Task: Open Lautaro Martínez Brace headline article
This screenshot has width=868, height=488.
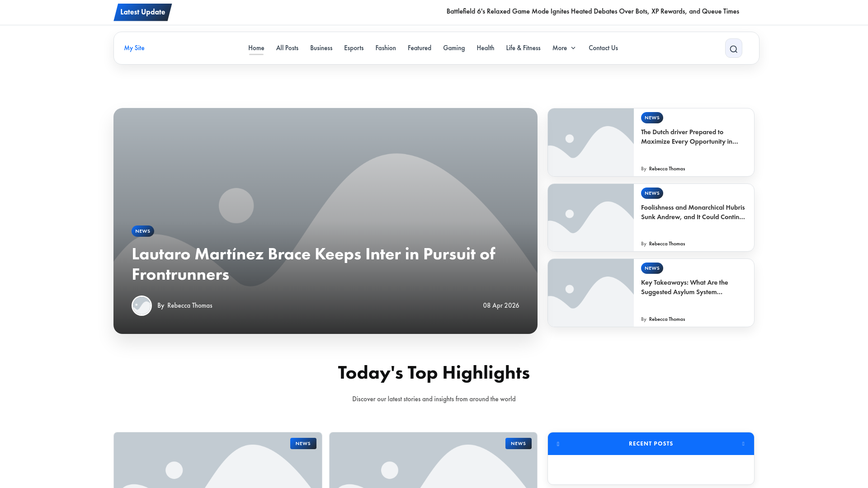Action: [x=313, y=264]
